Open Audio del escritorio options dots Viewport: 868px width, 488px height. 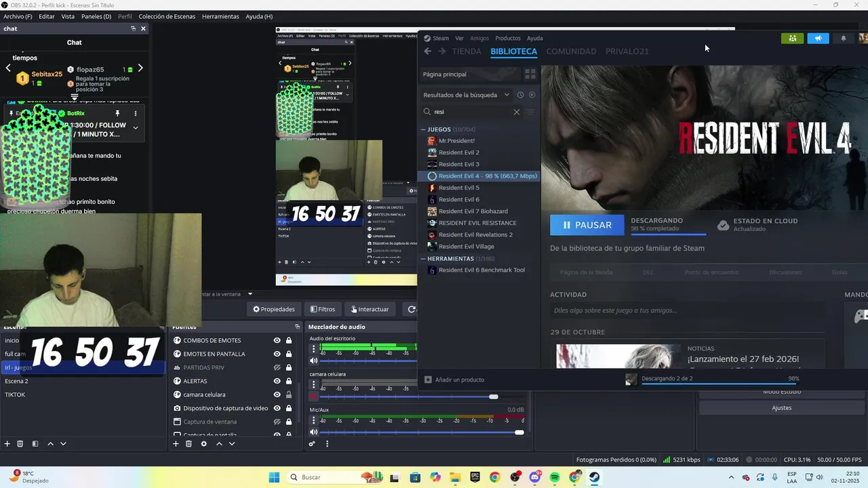314,349
